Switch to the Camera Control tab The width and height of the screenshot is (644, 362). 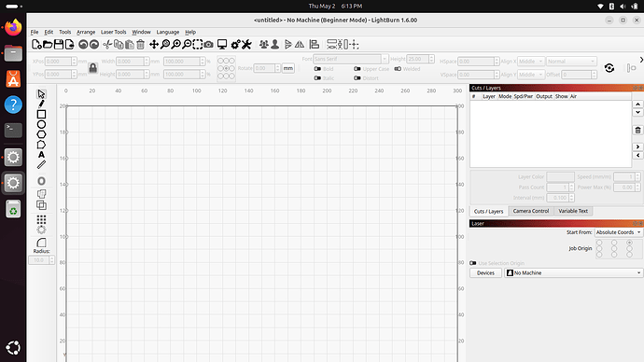(x=531, y=211)
